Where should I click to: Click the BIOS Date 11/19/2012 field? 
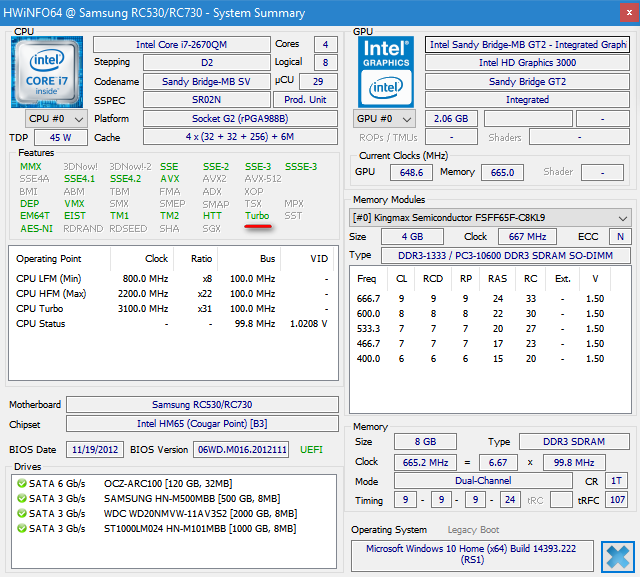(x=95, y=450)
